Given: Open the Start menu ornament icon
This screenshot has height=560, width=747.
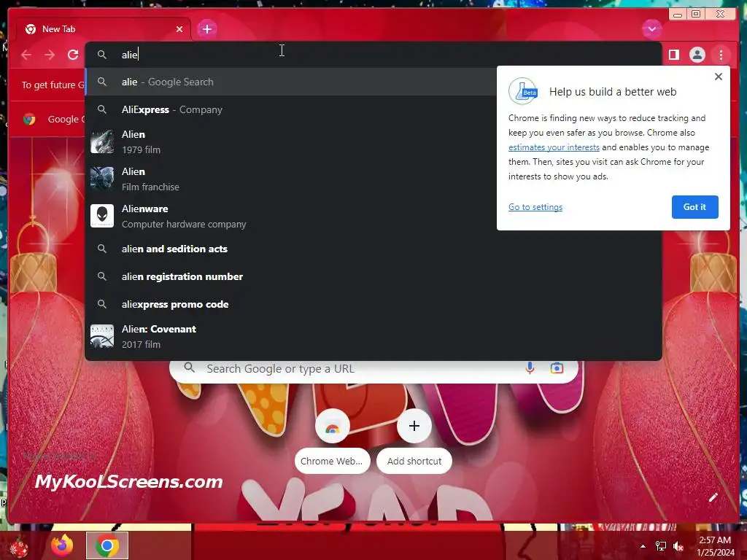Looking at the screenshot, I should point(20,546).
